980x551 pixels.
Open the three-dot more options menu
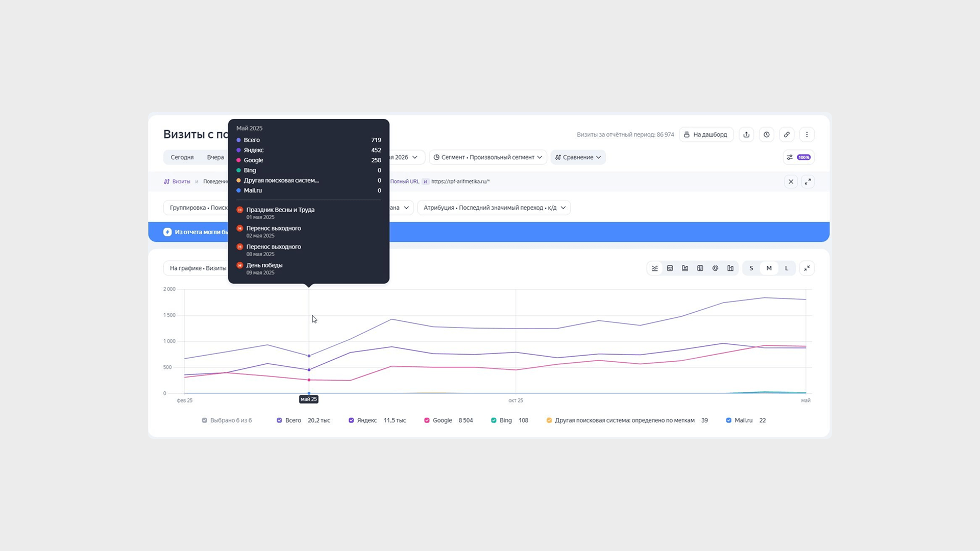[807, 135]
